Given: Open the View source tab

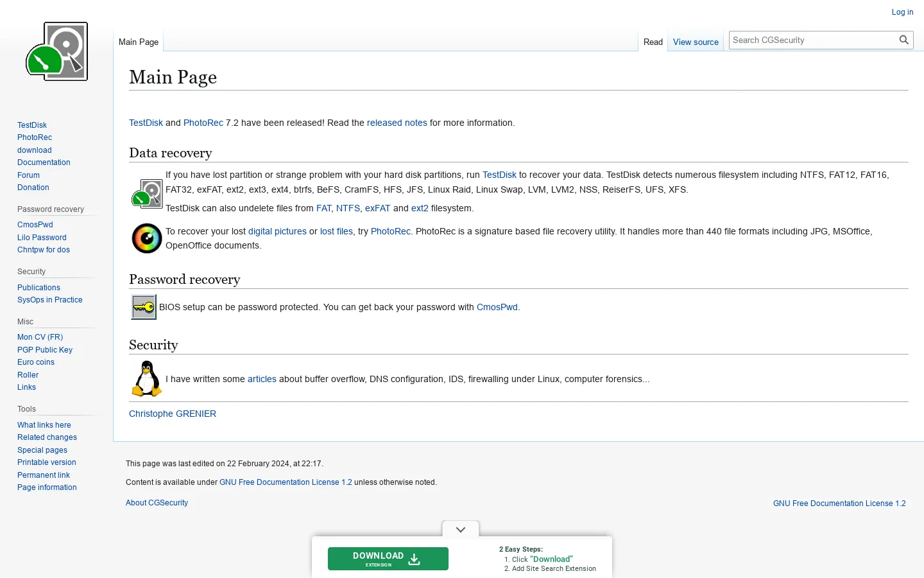Looking at the screenshot, I should pos(696,42).
